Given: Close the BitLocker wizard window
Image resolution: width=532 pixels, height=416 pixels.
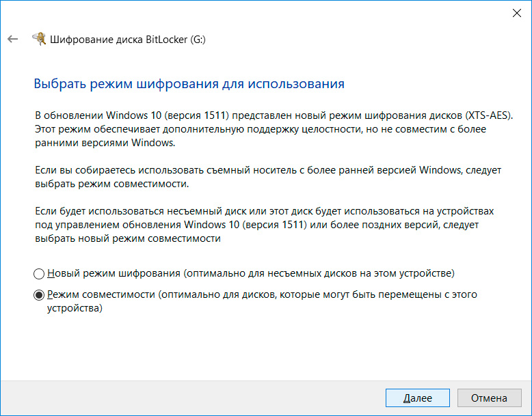Looking at the screenshot, I should [x=516, y=12].
